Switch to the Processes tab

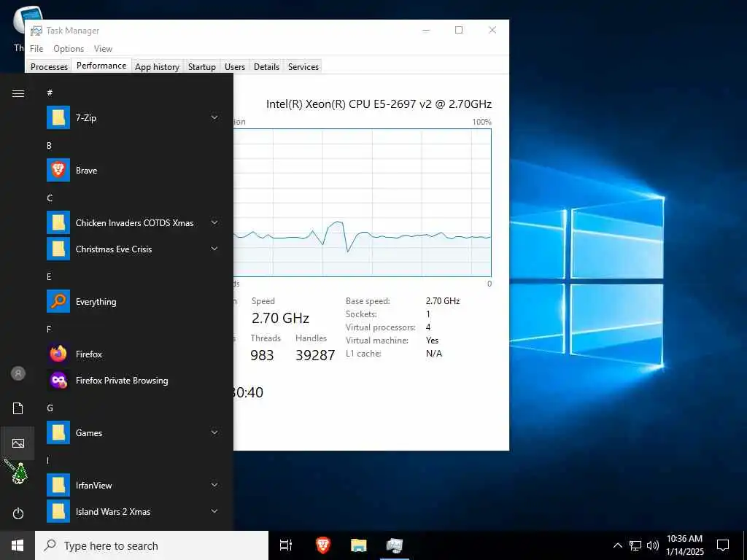click(x=49, y=66)
